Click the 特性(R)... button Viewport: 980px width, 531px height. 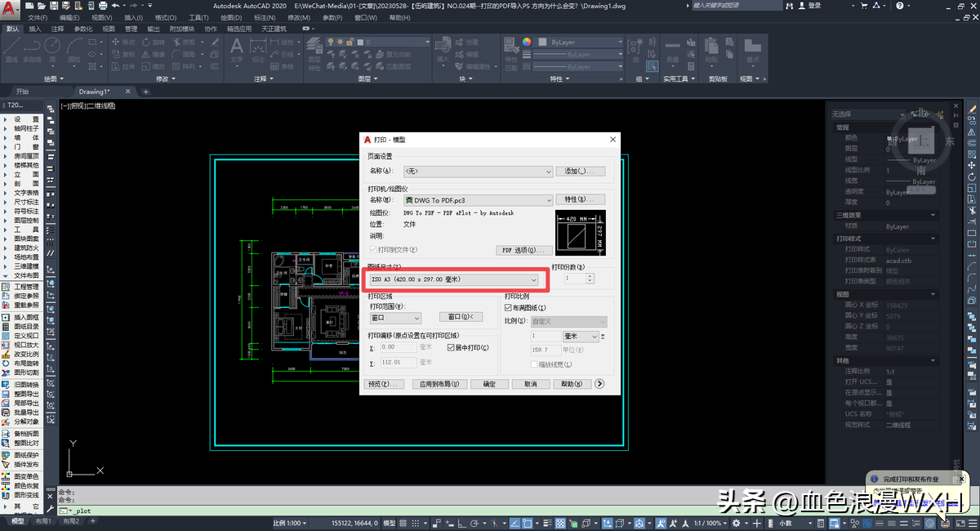point(581,199)
